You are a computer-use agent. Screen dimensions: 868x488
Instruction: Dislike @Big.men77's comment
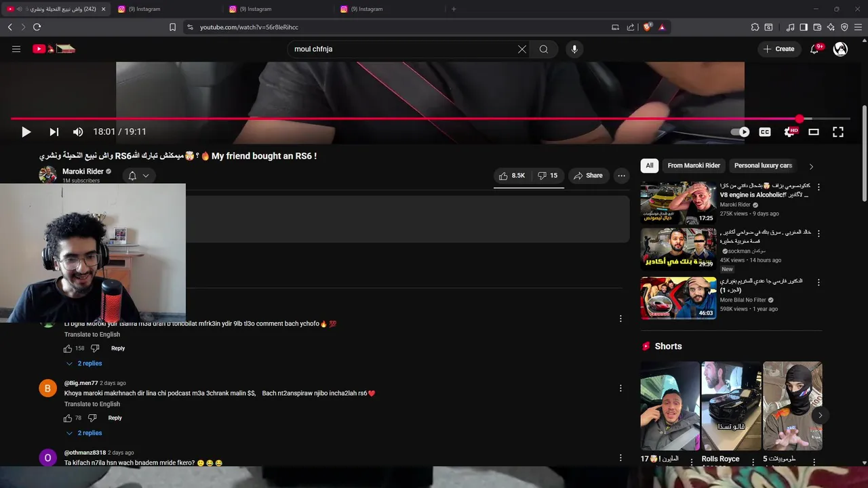click(x=92, y=418)
